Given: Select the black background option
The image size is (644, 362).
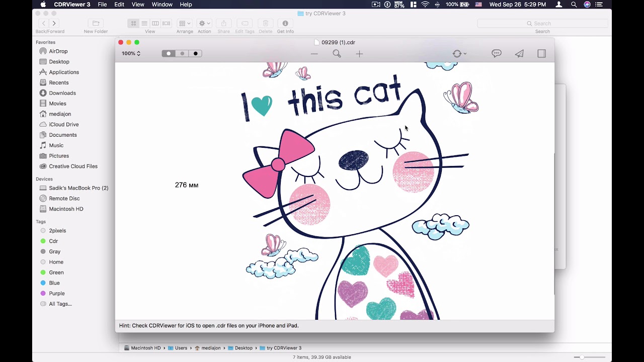Looking at the screenshot, I should pyautogui.click(x=196, y=54).
